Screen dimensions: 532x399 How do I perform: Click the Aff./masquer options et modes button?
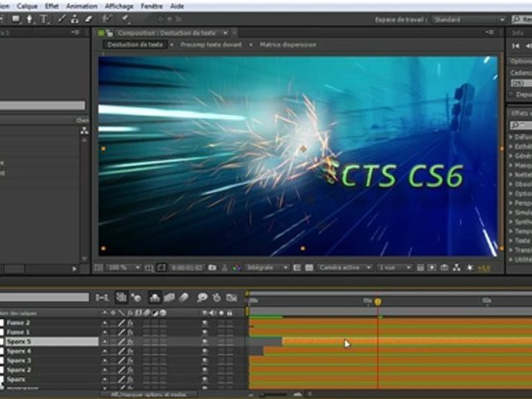(x=149, y=394)
